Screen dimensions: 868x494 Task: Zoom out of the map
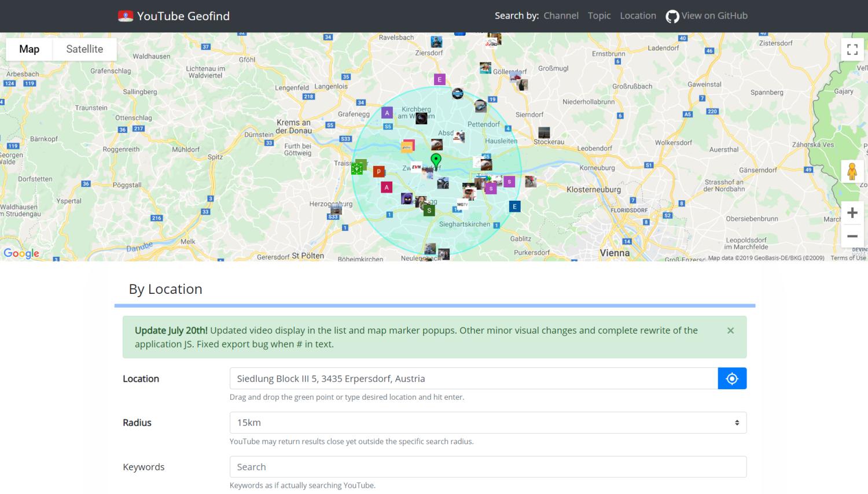[x=852, y=236]
